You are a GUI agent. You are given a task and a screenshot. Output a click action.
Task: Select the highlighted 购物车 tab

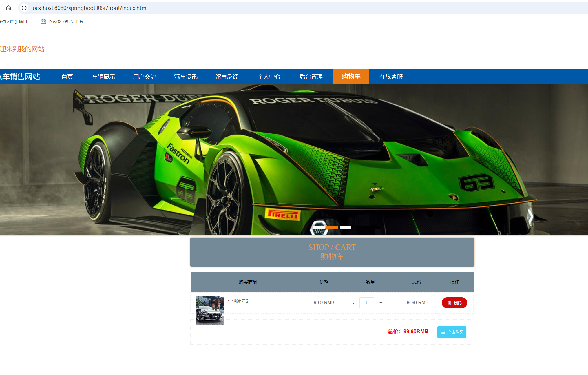pyautogui.click(x=351, y=77)
